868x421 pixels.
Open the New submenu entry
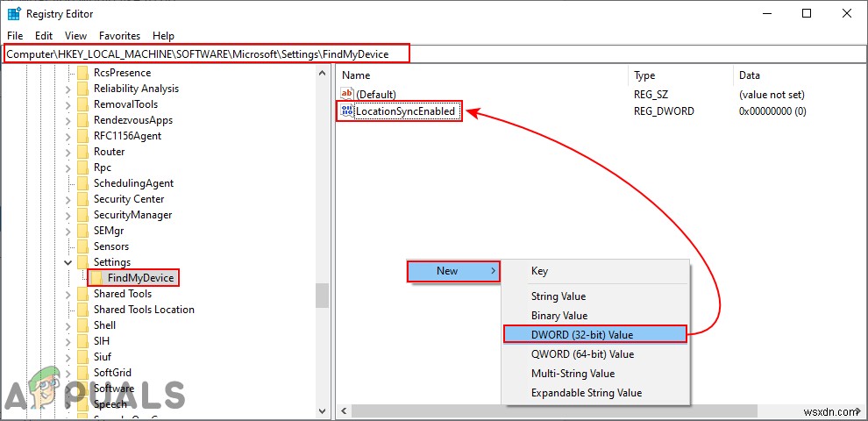(453, 271)
